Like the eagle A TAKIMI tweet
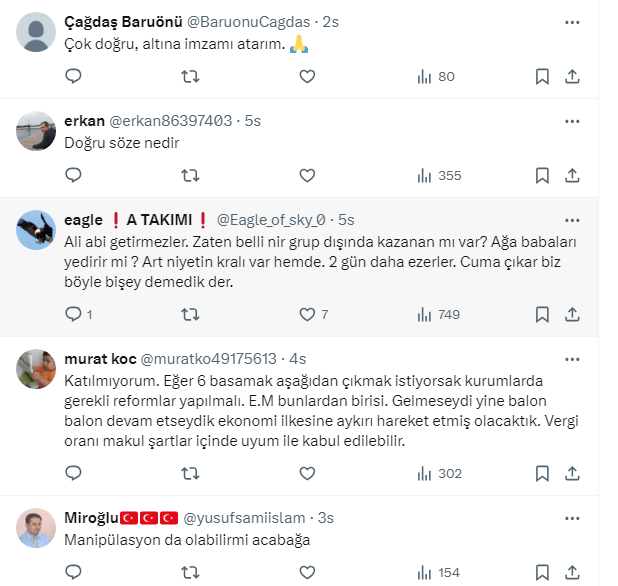The height and width of the screenshot is (586, 618). coord(308,314)
